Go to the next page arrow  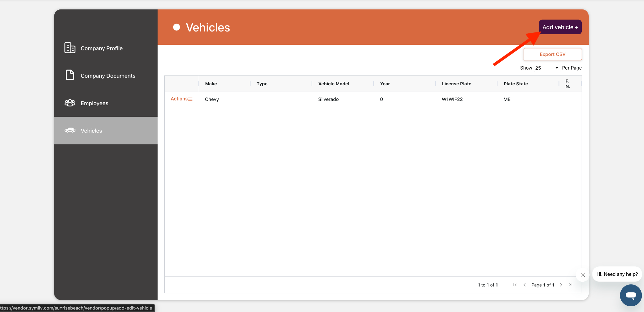click(x=561, y=285)
